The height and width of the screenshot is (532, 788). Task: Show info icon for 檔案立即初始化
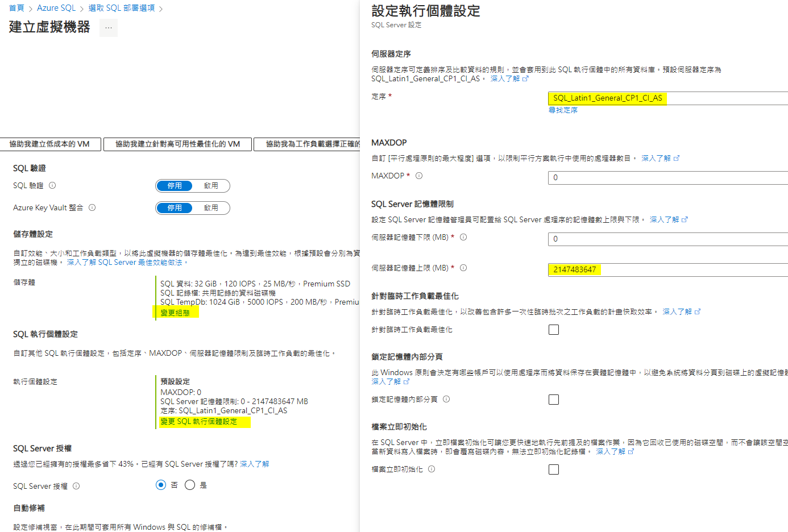432,469
